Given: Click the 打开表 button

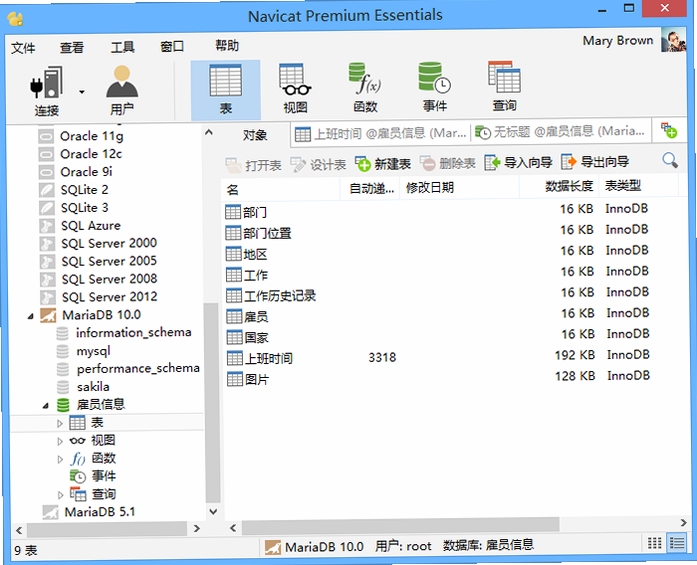Looking at the screenshot, I should click(x=253, y=165).
